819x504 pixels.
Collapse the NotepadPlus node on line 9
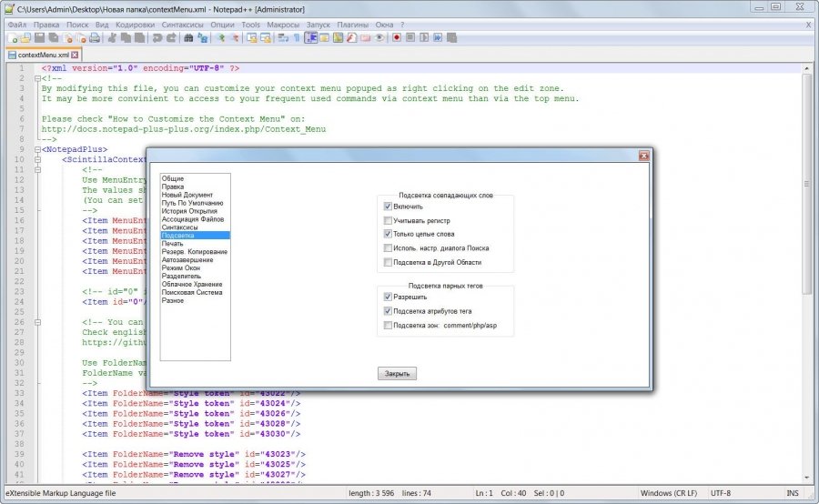click(37, 149)
